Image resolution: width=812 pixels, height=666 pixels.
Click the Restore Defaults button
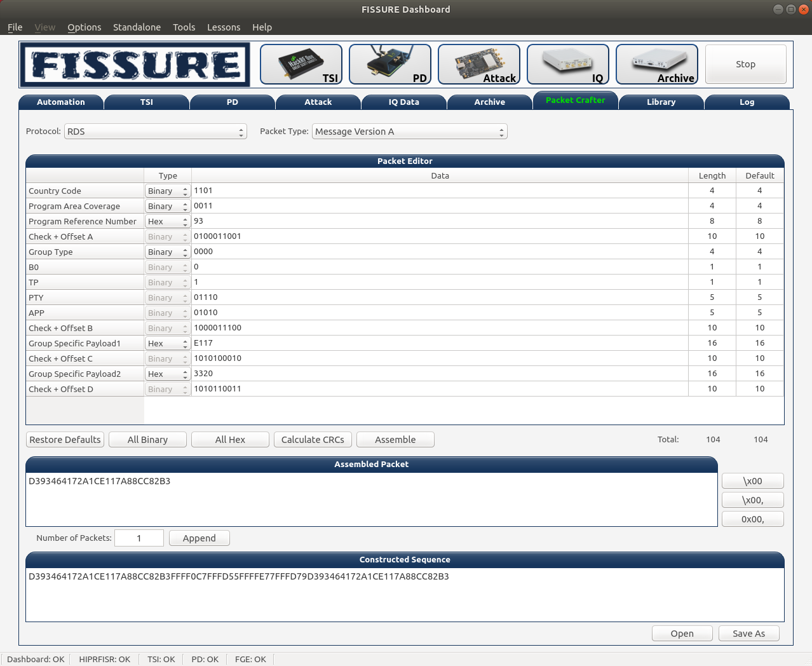coord(65,440)
